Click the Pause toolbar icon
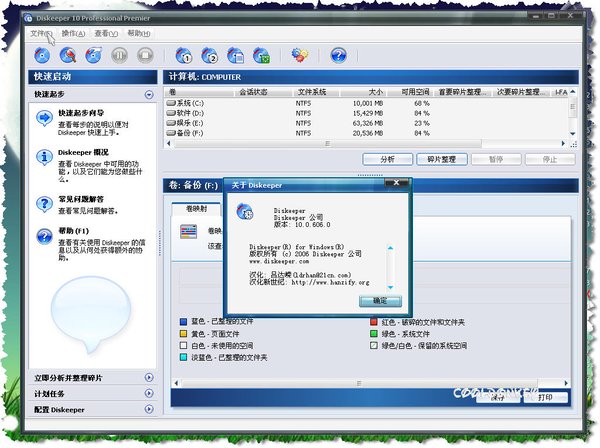This screenshot has width=600, height=448. 119,55
